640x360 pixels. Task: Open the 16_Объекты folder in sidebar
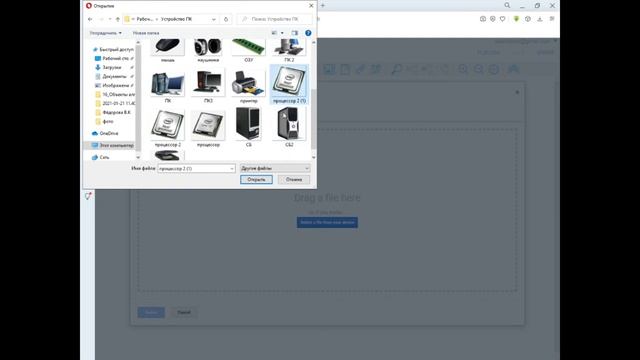coord(115,94)
